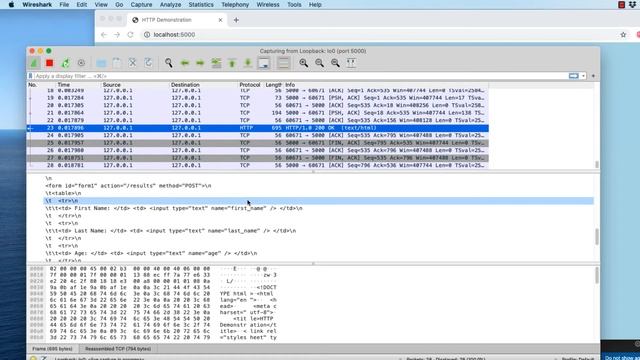Click the display filter bookmark icon
Viewport: 640px width, 360px height.
(30, 76)
